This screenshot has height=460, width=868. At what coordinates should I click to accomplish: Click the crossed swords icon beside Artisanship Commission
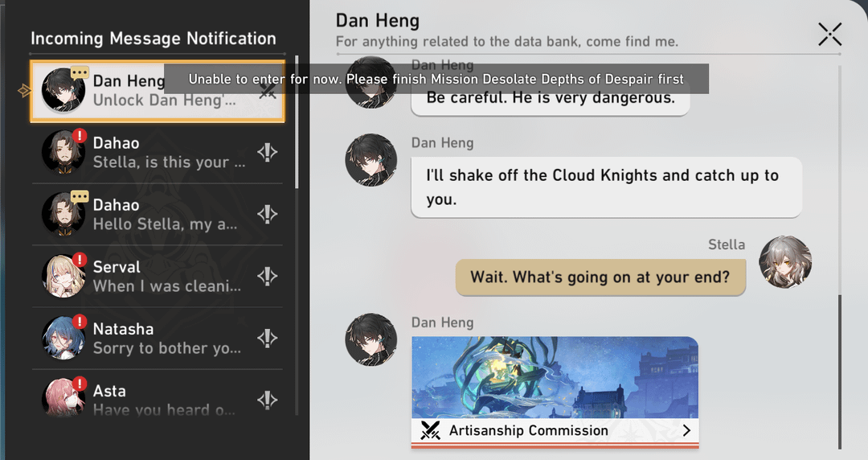430,430
